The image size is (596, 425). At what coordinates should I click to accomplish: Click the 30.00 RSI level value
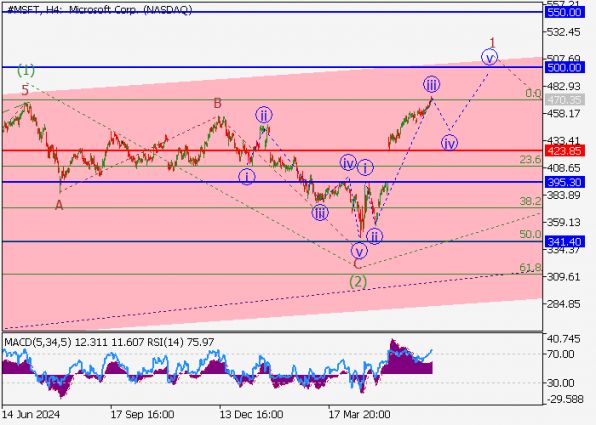560,383
